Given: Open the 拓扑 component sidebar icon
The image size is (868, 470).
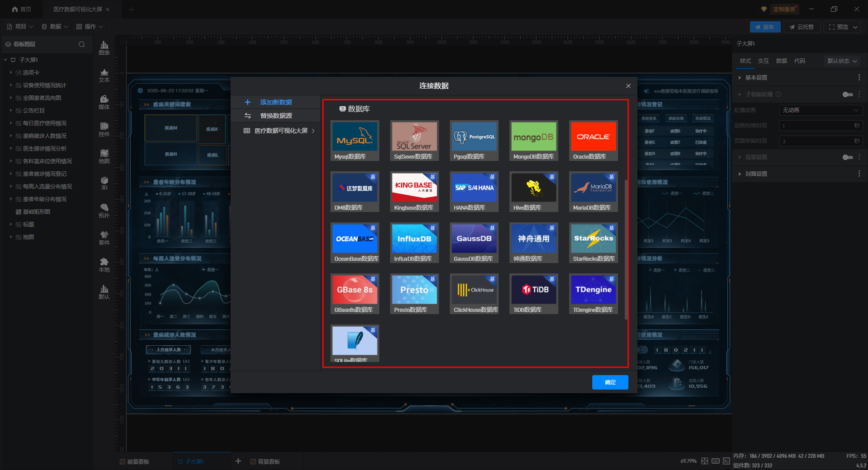Looking at the screenshot, I should click(104, 211).
